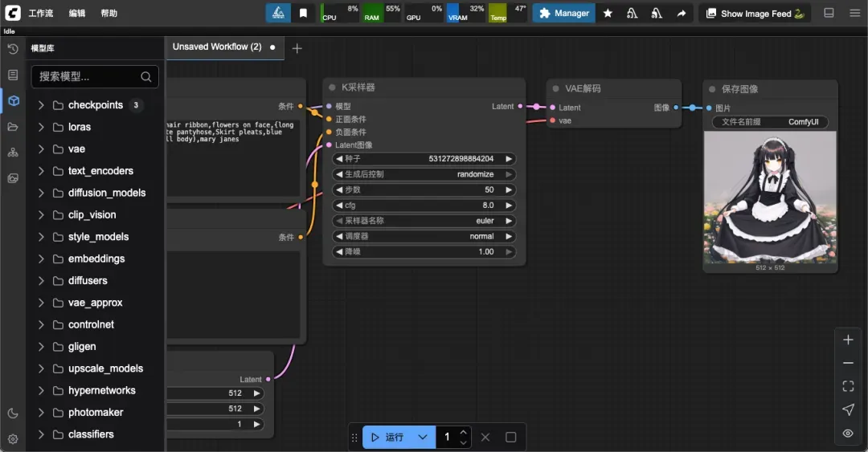The image size is (868, 452).
Task: Select the model library cube icon
Action: click(x=14, y=100)
